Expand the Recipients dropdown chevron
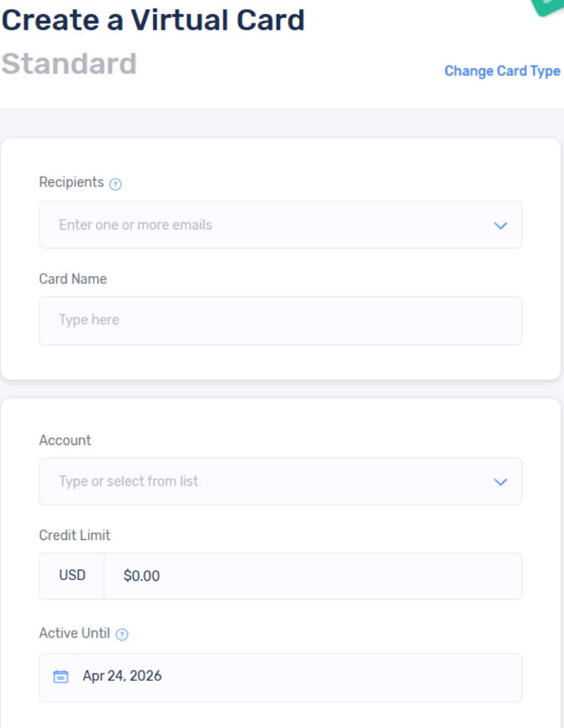 (501, 225)
